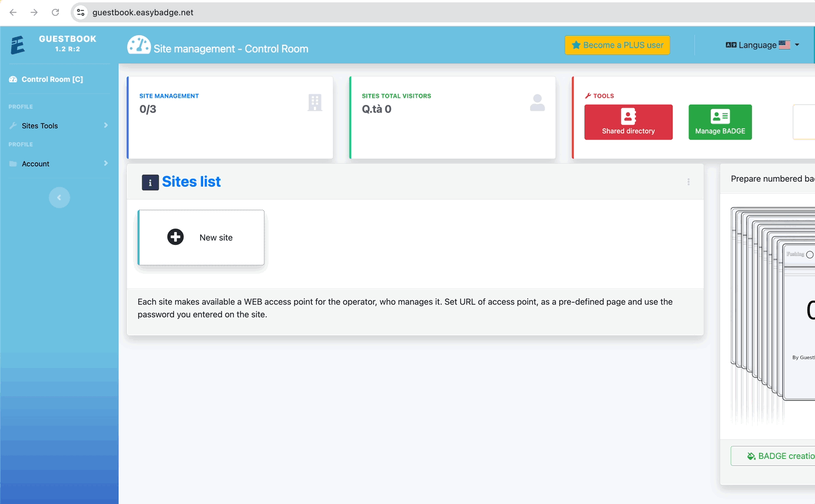This screenshot has height=504, width=815.
Task: Click the dashboard gauge icon in header
Action: 139,46
